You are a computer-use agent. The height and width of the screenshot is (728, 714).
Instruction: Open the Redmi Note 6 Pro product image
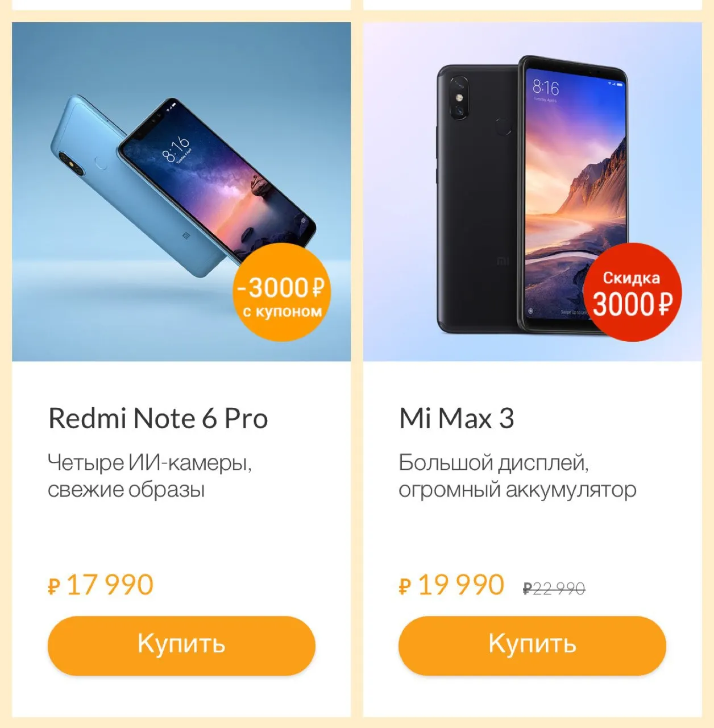point(181,192)
